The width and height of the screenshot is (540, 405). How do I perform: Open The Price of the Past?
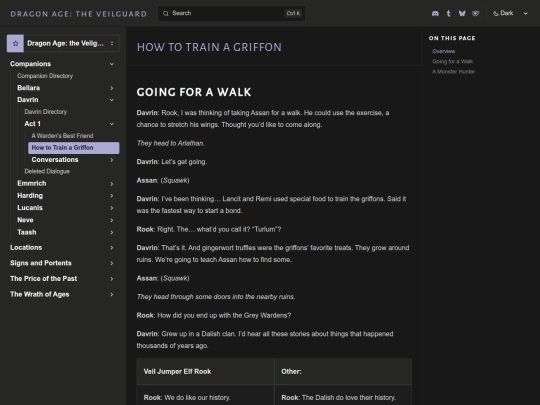pyautogui.click(x=44, y=278)
